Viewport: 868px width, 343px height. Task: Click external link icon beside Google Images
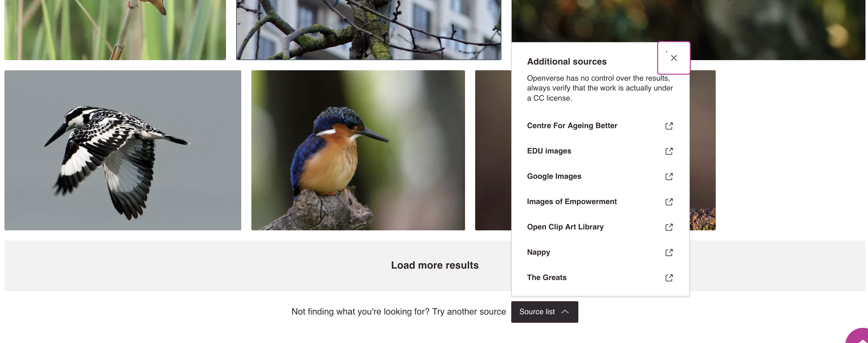[669, 177]
